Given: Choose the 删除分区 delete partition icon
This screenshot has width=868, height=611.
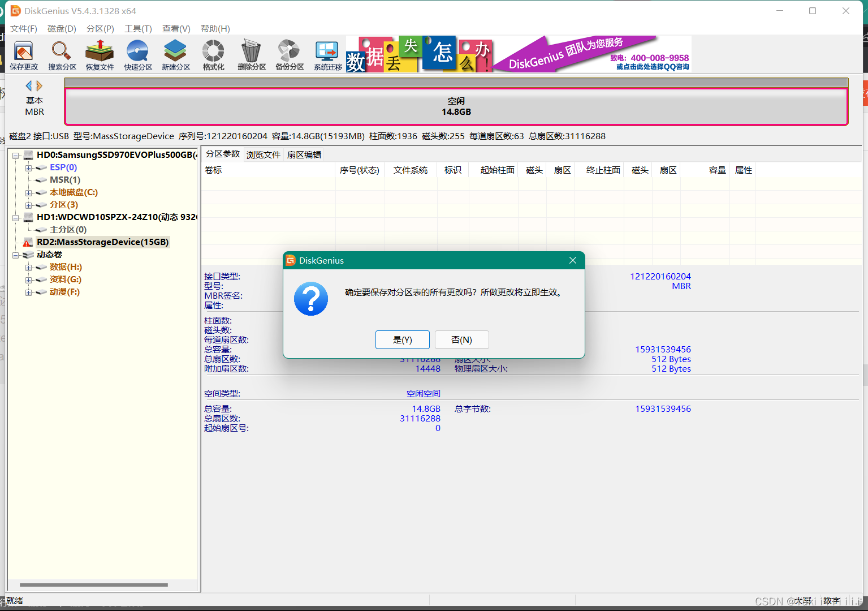Looking at the screenshot, I should click(252, 55).
